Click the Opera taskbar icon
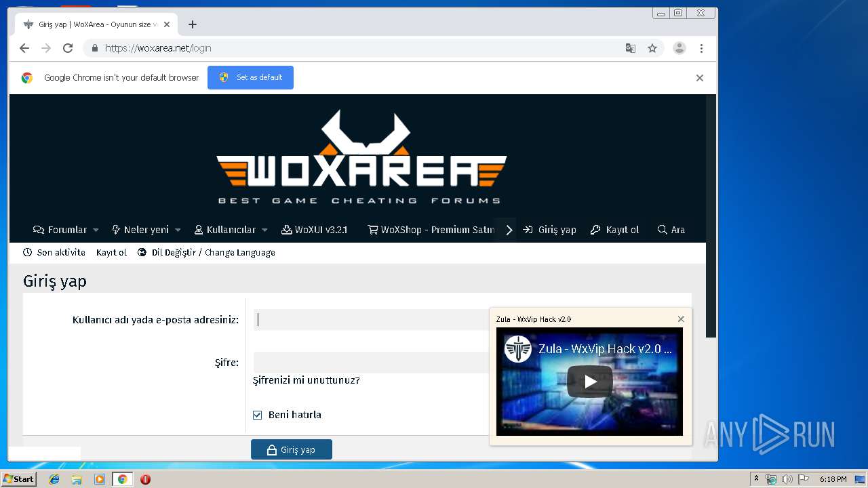 pos(145,479)
